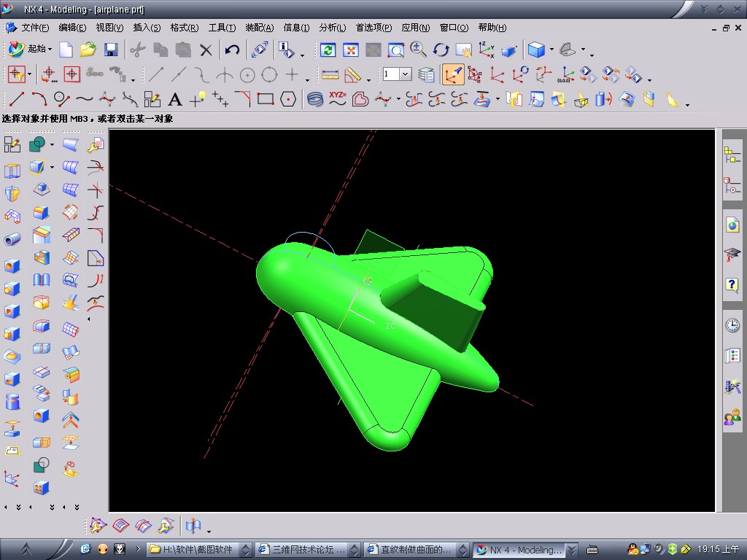The image size is (747, 560).
Task: Expand the shaded cube rendering style dropdown
Action: (x=551, y=49)
